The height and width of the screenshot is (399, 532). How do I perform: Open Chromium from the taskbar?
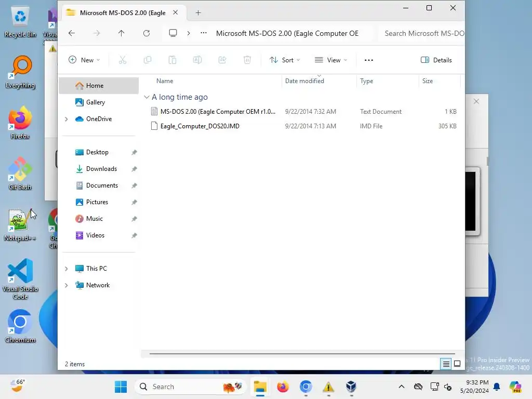pos(305,387)
